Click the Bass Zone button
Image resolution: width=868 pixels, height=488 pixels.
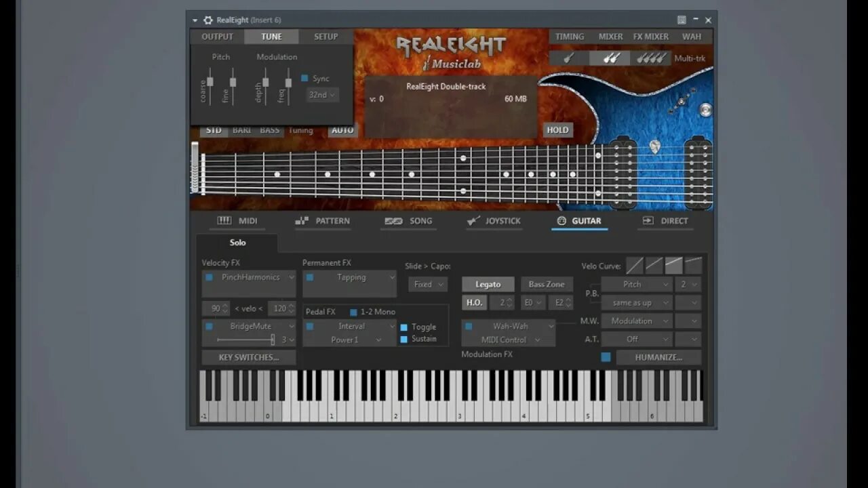click(547, 285)
